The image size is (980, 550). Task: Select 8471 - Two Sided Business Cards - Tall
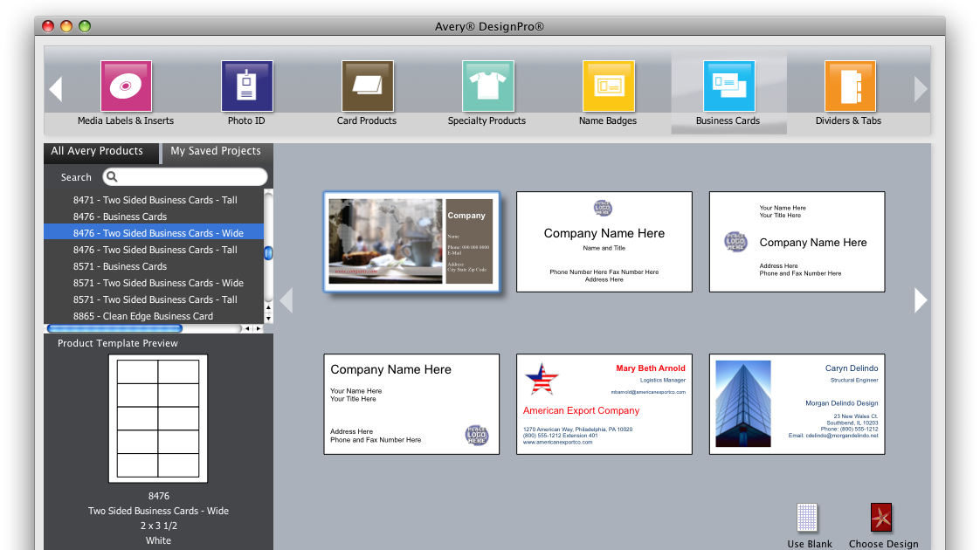[x=154, y=200]
